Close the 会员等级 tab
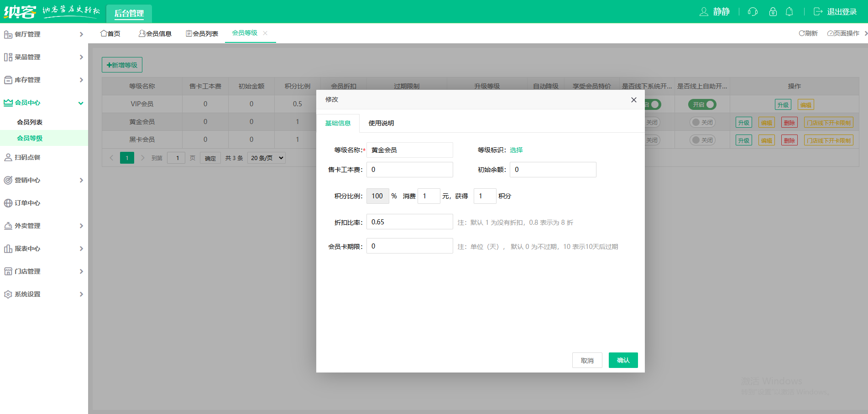This screenshot has width=868, height=414. [x=265, y=33]
